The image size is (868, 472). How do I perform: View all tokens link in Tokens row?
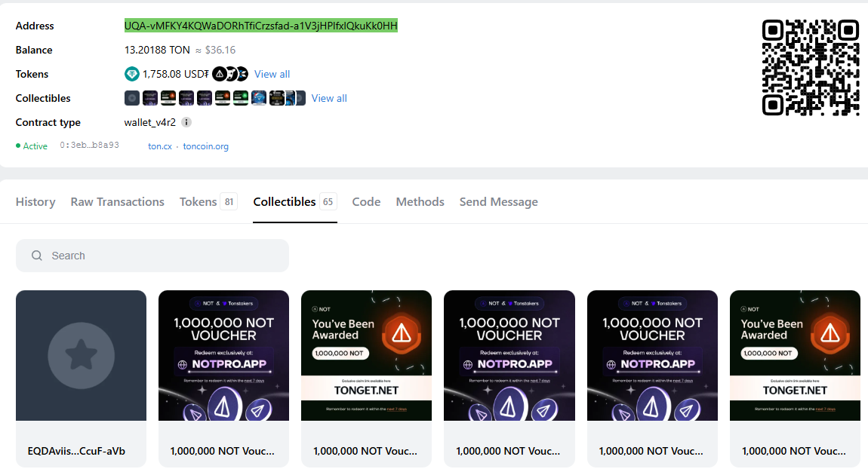pyautogui.click(x=272, y=74)
